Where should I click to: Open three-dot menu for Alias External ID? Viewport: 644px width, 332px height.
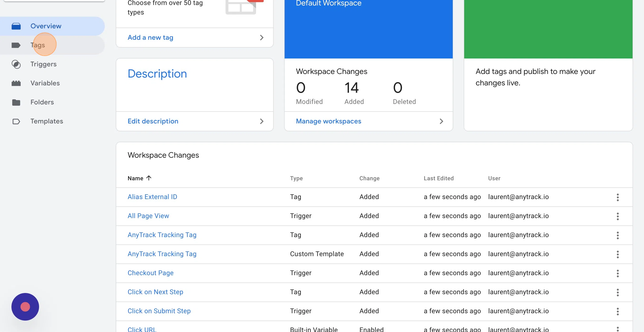pos(618,197)
